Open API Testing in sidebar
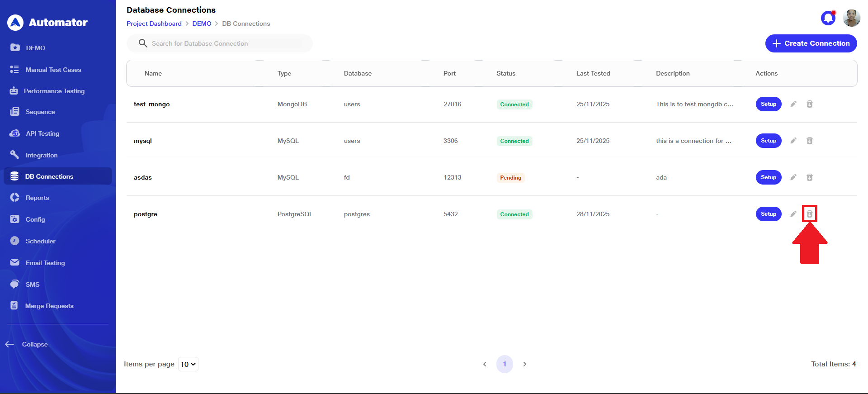The height and width of the screenshot is (394, 868). [42, 133]
